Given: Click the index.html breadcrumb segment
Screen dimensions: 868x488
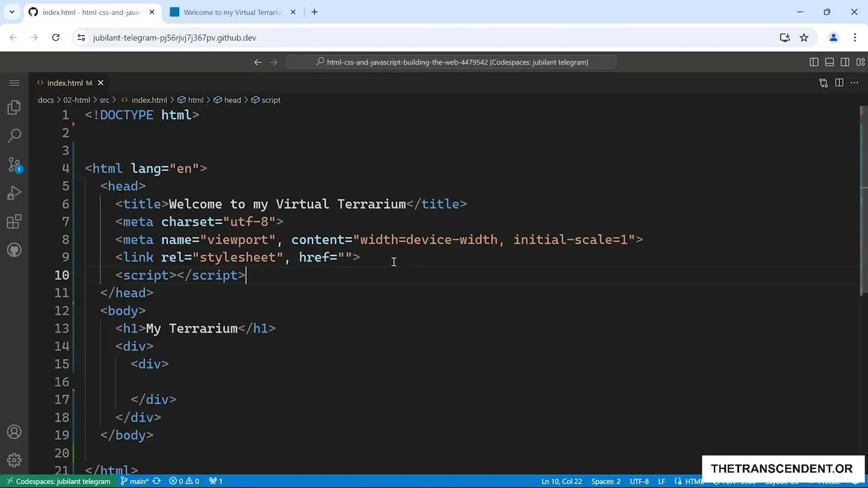Looking at the screenshot, I should click(x=144, y=100).
